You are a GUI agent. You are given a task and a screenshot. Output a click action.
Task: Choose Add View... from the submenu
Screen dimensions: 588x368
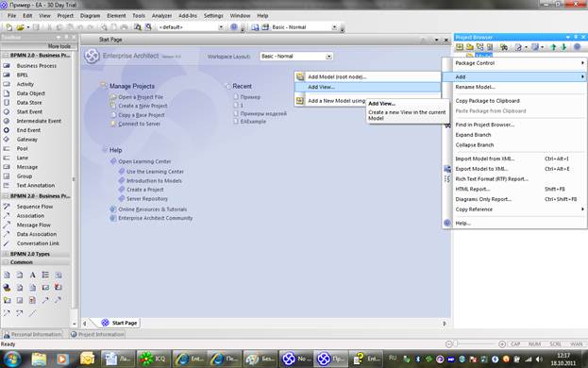click(x=367, y=87)
